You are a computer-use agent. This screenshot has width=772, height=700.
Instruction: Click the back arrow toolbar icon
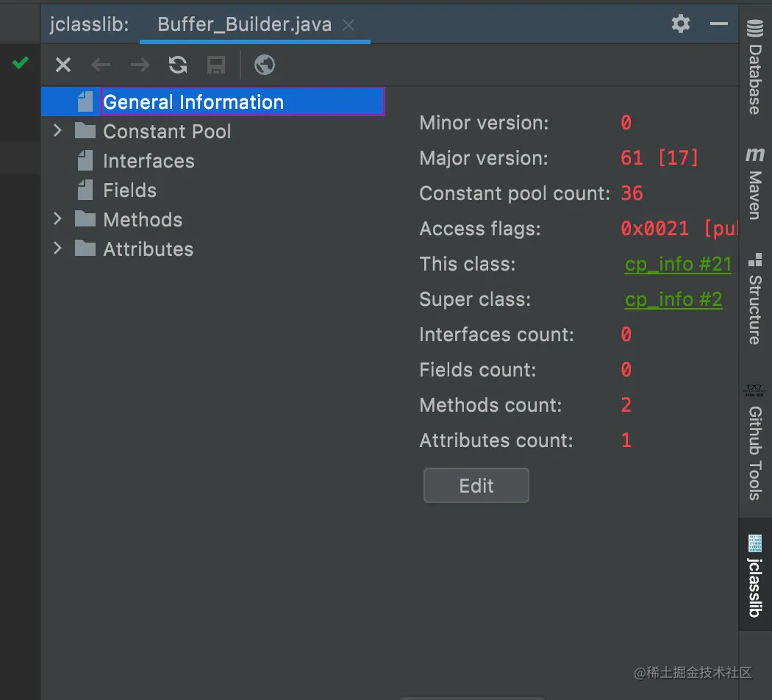101,65
